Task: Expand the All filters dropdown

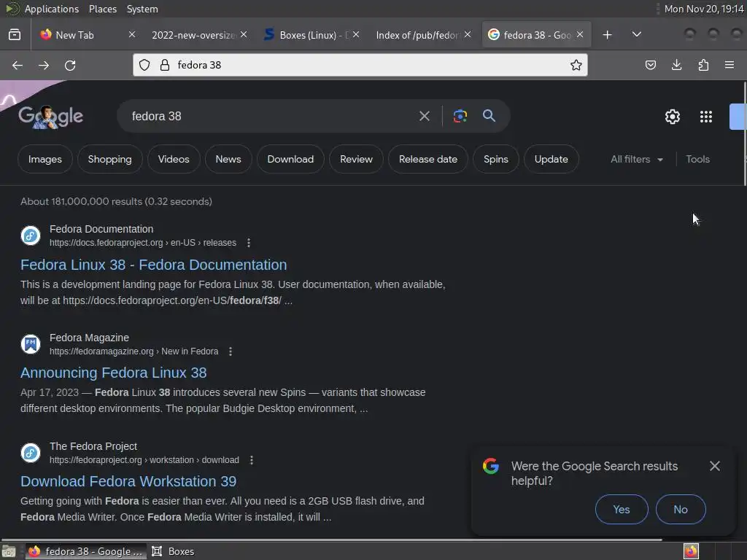Action: point(636,160)
